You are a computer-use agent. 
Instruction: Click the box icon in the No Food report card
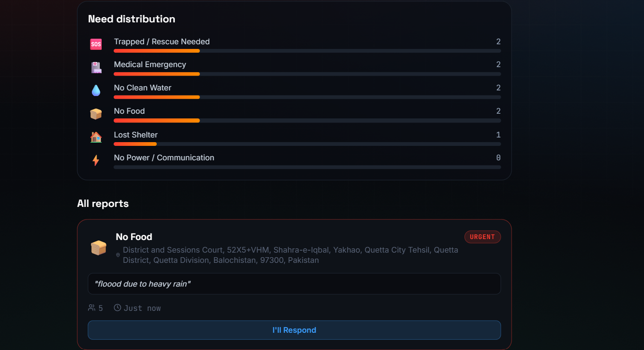click(x=98, y=247)
